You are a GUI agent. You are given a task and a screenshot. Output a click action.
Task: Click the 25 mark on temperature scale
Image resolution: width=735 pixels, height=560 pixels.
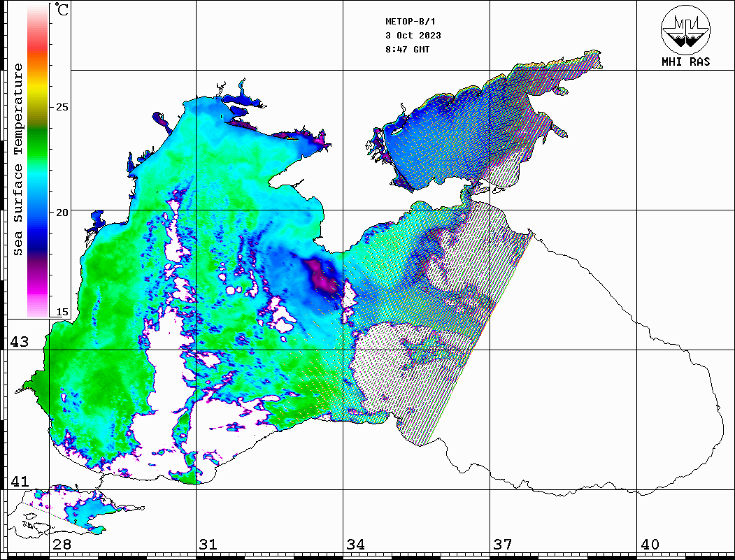pos(62,107)
